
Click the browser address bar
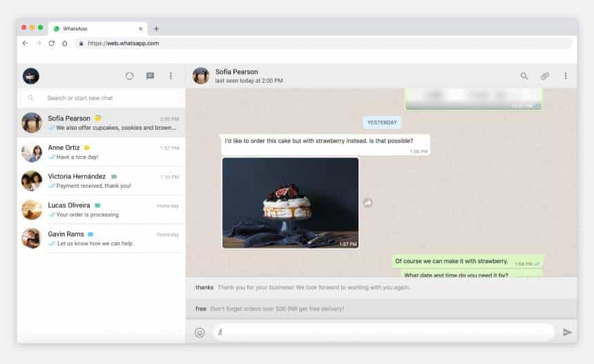[324, 44]
